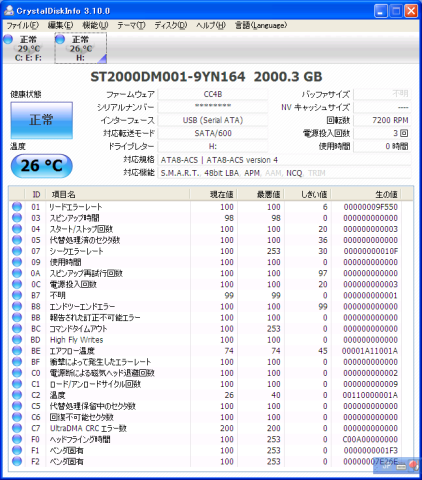Image resolution: width=422 pixels, height=480 pixels.
Task: Open the ディスク(D) menu
Action: coord(170,25)
